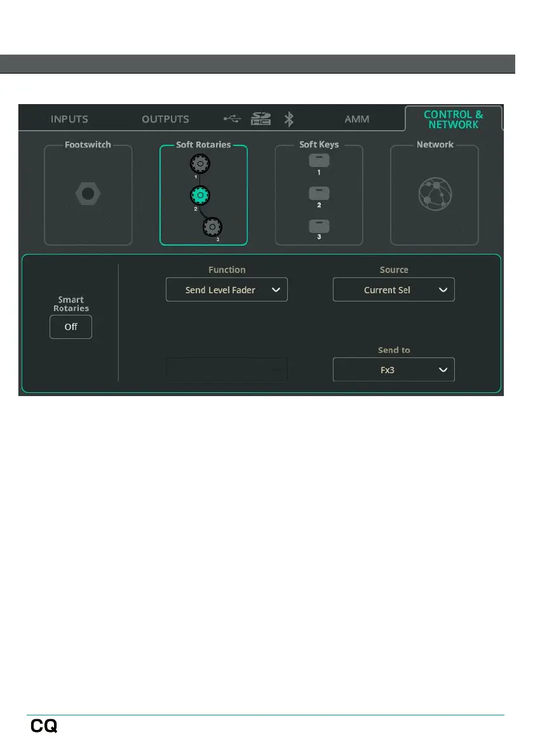Open the Bluetooth tab icon
Viewport: 533px width, 756px height.
[289, 119]
